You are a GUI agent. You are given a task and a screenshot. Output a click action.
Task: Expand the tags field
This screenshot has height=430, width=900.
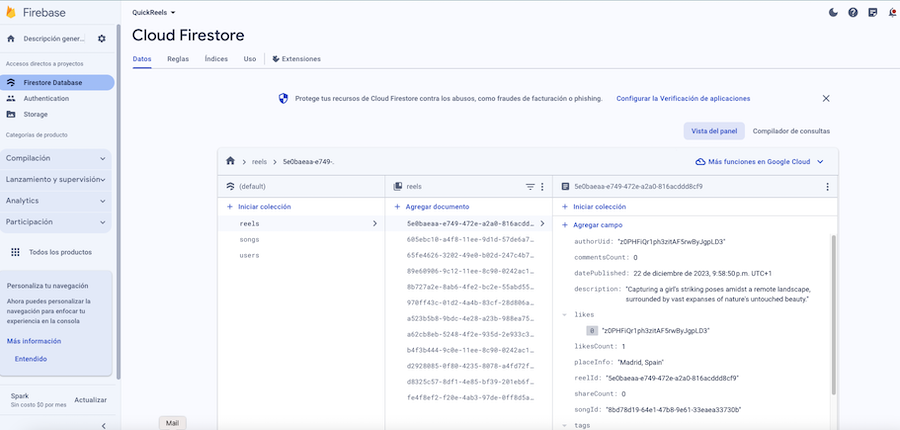point(564,425)
